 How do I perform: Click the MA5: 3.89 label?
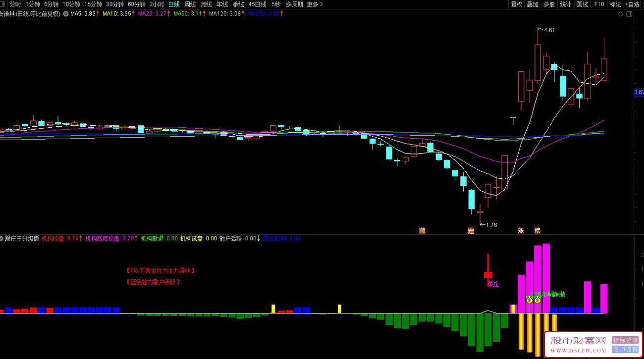(x=84, y=14)
